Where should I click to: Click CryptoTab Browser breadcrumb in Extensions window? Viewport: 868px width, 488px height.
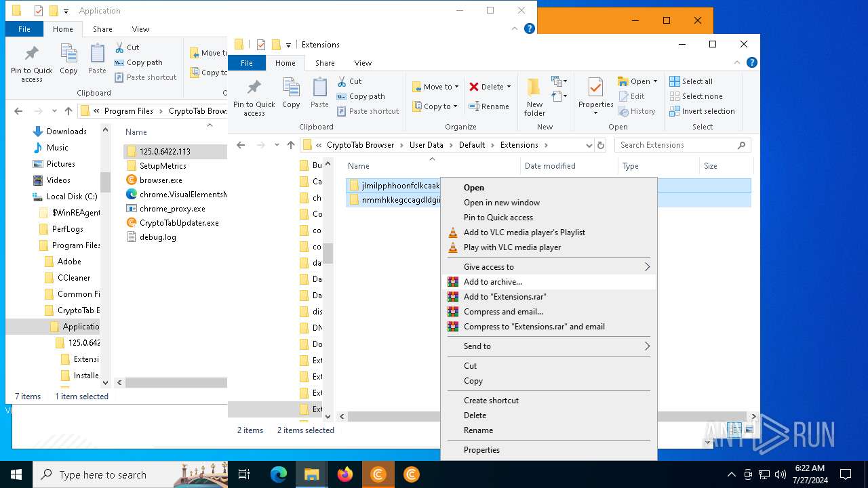pos(360,145)
